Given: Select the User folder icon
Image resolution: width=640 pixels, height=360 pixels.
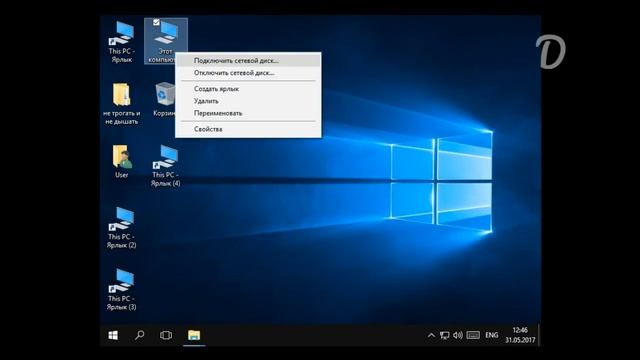Looking at the screenshot, I should click(122, 162).
